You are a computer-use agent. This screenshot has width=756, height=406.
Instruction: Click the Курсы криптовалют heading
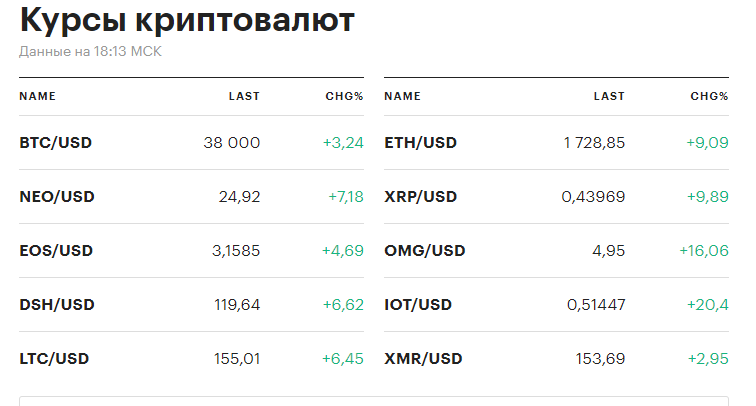187,20
